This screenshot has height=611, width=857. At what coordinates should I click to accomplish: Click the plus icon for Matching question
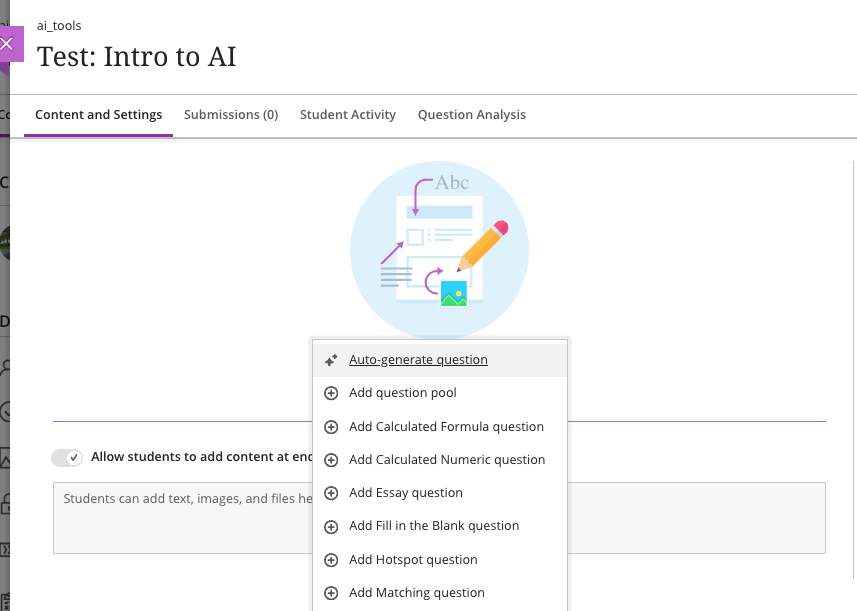[x=332, y=593]
